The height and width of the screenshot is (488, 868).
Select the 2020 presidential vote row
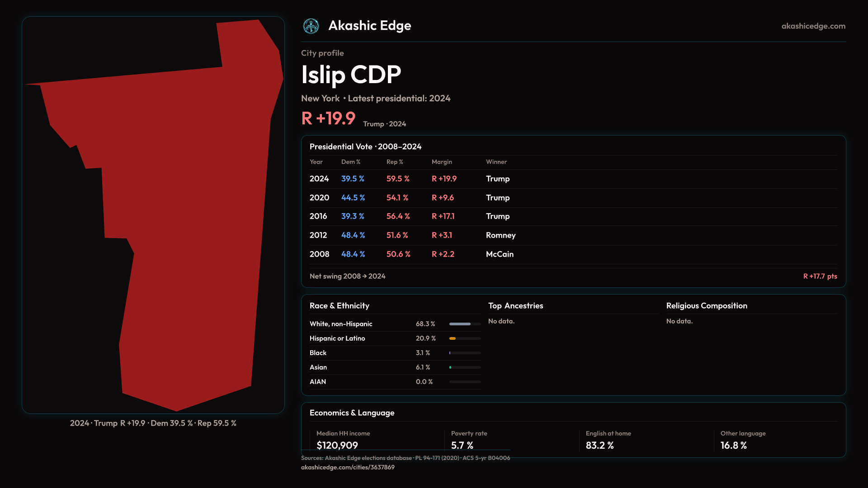[319, 198]
